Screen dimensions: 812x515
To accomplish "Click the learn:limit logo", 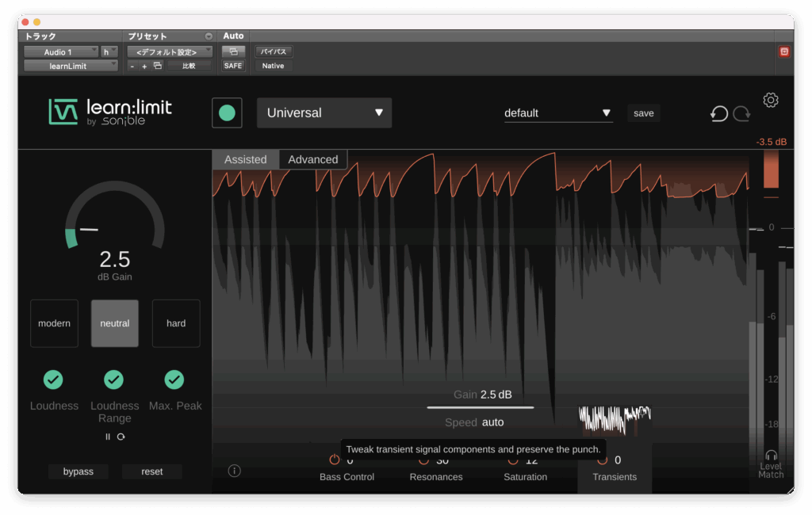I will click(110, 112).
